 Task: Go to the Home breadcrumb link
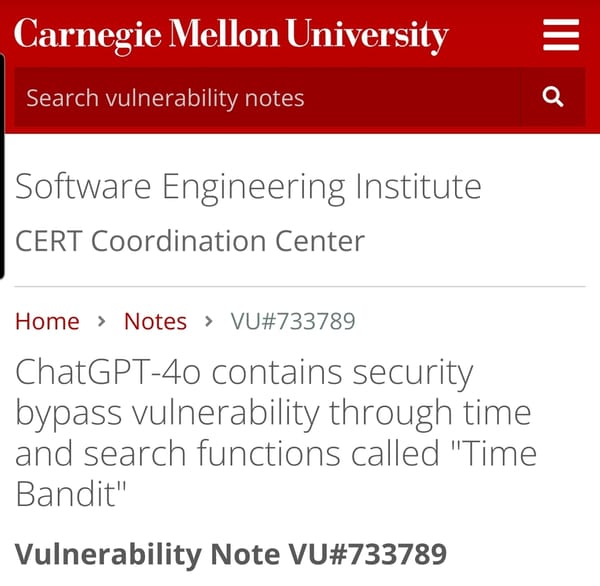pos(47,322)
